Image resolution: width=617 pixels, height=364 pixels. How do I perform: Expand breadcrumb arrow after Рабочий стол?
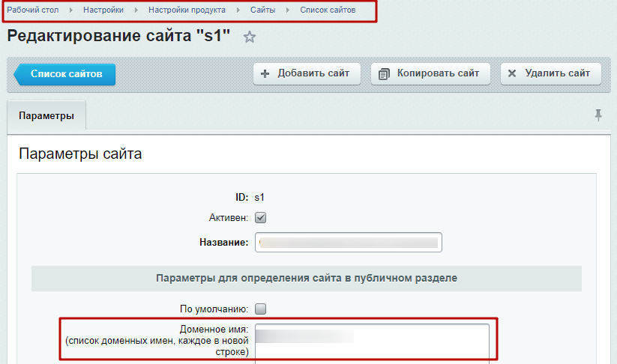[70, 10]
